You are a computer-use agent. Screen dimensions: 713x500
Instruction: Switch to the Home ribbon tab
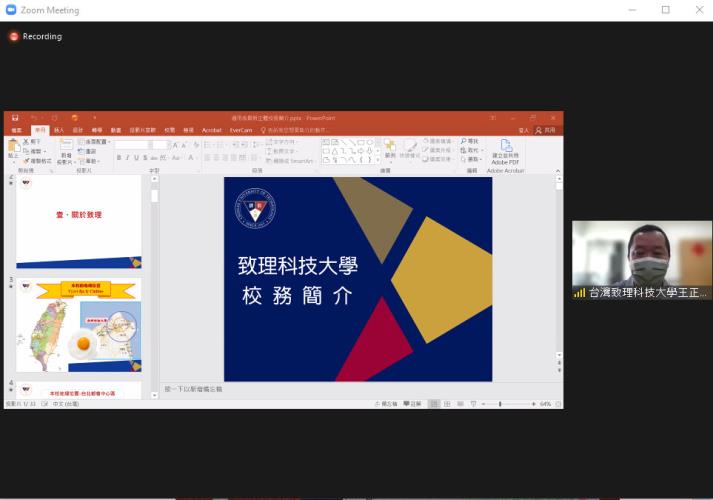40,130
